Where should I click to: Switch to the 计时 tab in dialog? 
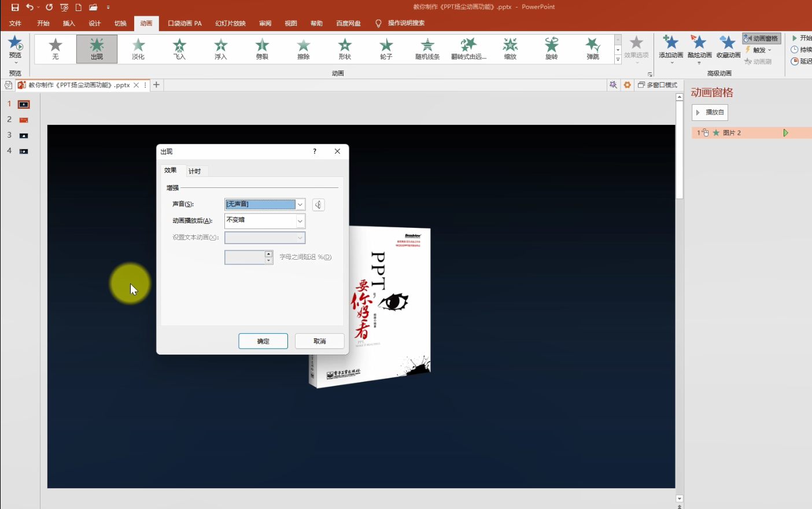click(x=195, y=171)
